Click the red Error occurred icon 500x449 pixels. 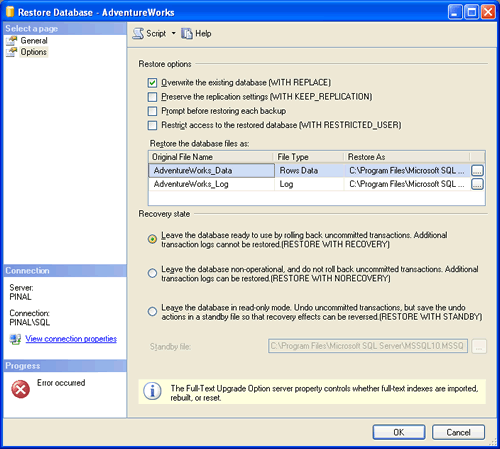[21, 389]
